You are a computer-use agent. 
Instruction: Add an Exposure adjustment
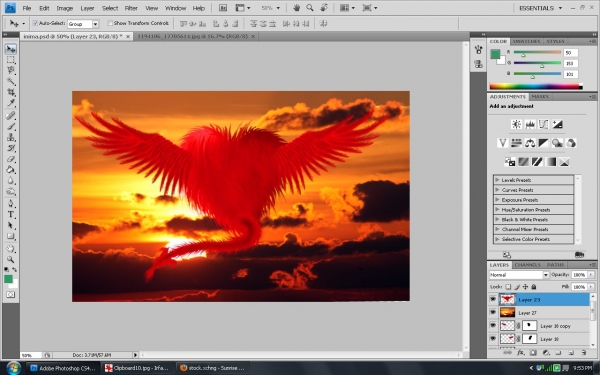tap(557, 124)
